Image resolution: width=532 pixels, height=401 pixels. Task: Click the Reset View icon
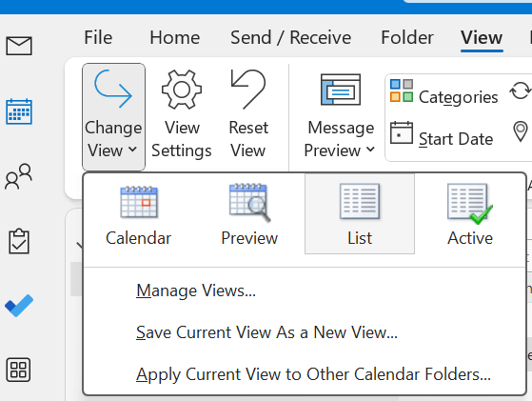[248, 90]
